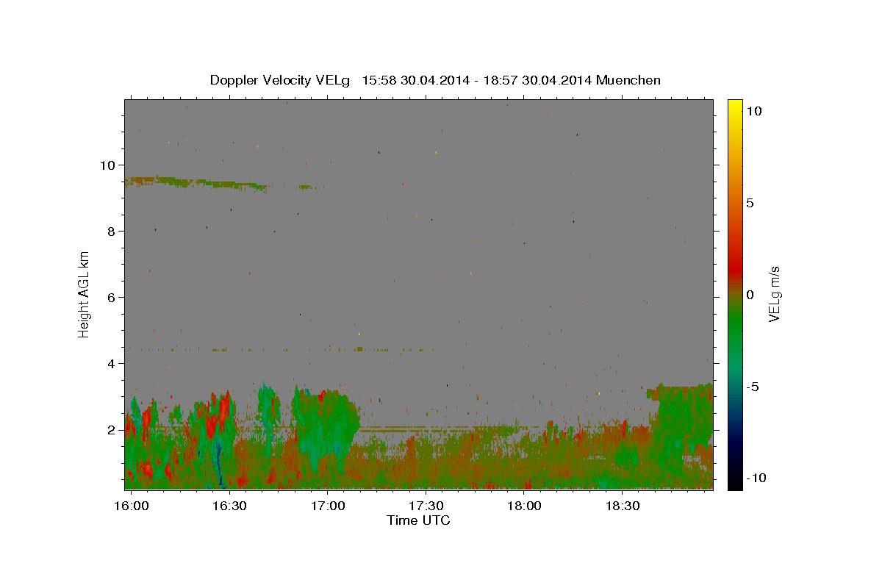Screen dimensions: 882x588
Task: Click the colorbar value -5 label
Action: (753, 387)
